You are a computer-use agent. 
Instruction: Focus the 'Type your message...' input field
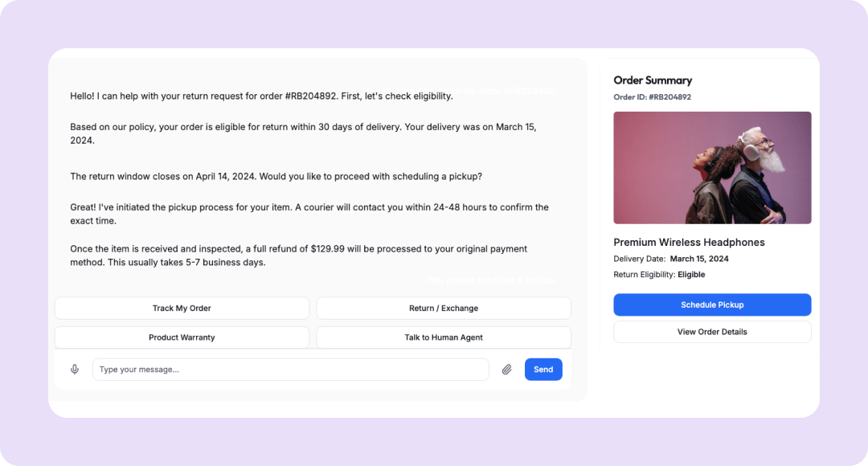pyautogui.click(x=290, y=370)
